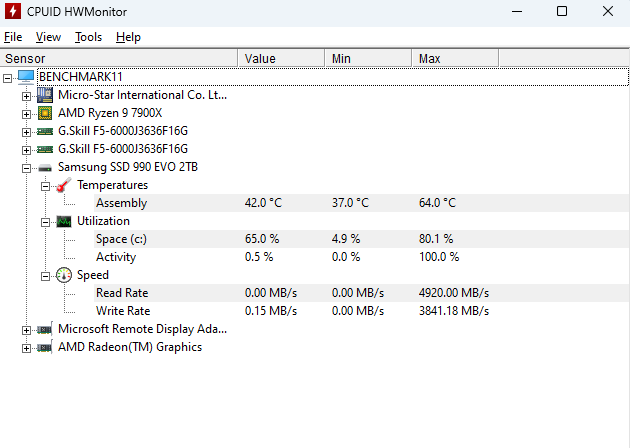630x448 pixels.
Task: Open the Tools menu
Action: pyautogui.click(x=88, y=37)
